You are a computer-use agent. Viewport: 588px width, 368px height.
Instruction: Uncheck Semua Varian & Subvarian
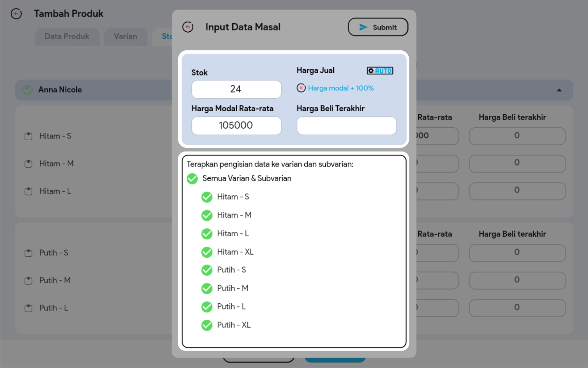(x=192, y=179)
